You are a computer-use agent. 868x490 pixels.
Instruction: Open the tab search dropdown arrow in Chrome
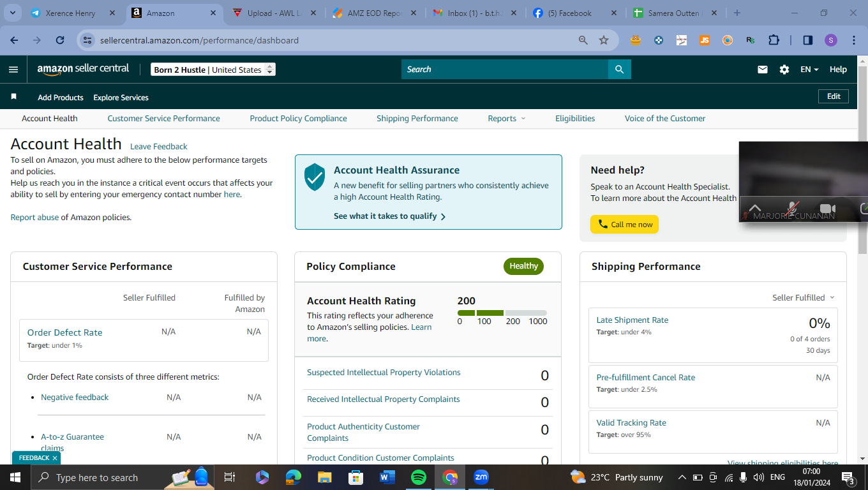pos(13,13)
